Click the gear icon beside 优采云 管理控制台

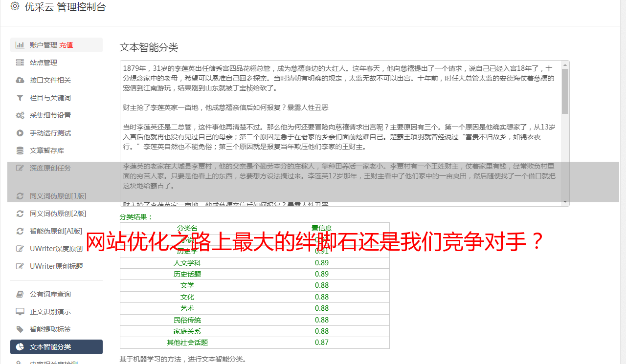(x=15, y=6)
